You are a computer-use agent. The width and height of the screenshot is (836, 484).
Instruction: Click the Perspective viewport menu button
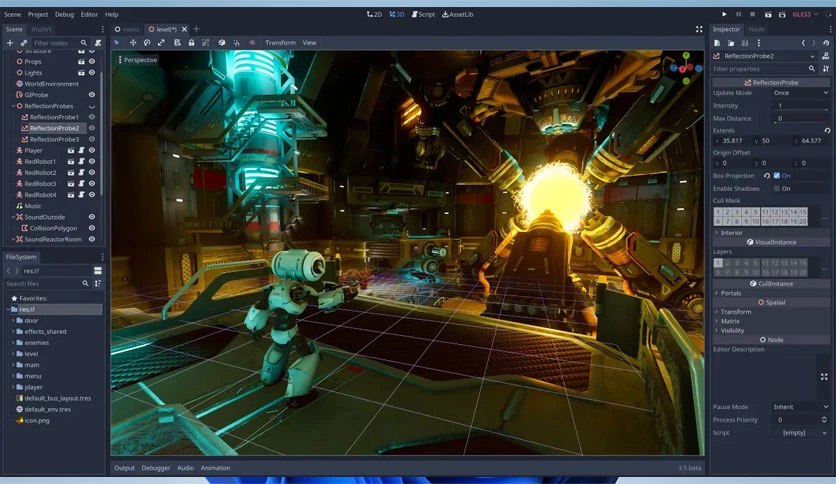click(138, 60)
